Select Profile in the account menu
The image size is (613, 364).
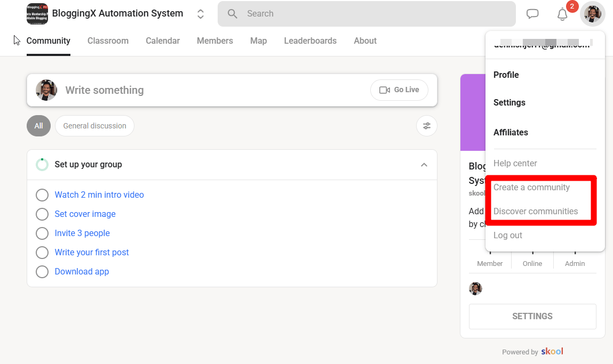[506, 75]
